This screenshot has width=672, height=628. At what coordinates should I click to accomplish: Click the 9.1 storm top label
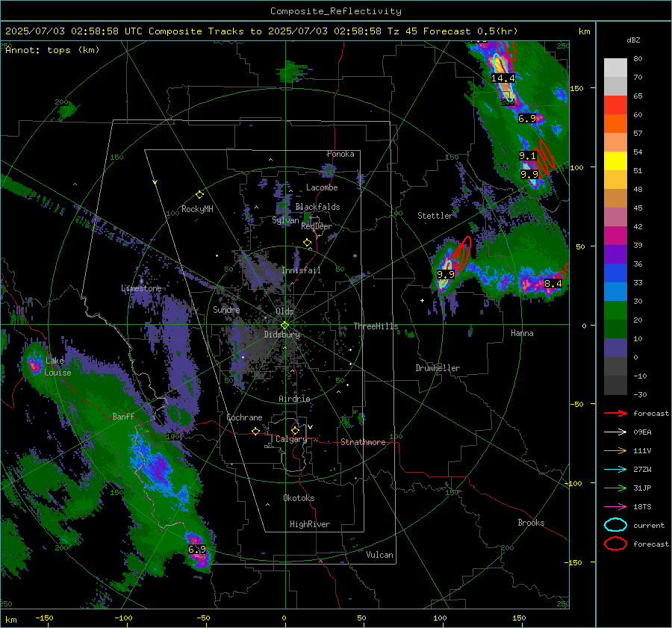click(x=528, y=155)
